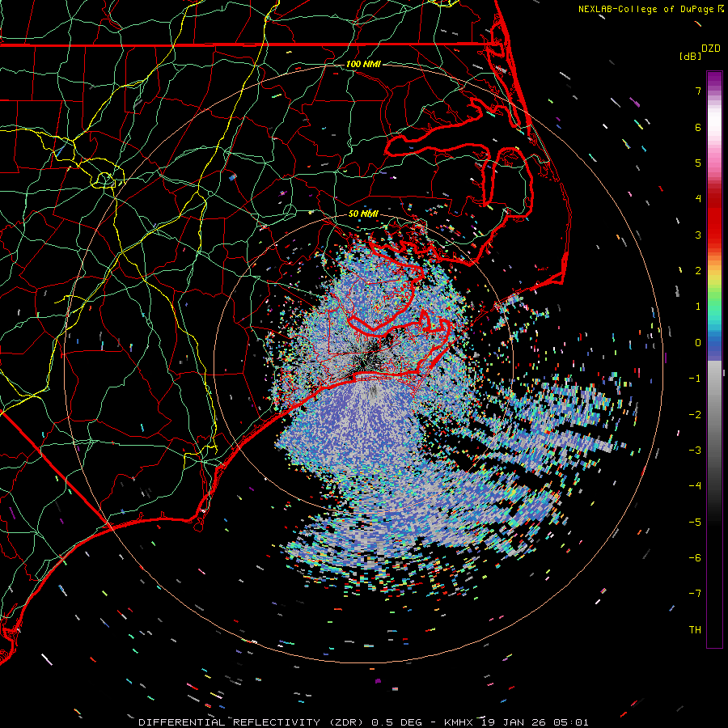This screenshot has width=728, height=728.
Task: Click the scale value 2 label
Action: coord(698,271)
